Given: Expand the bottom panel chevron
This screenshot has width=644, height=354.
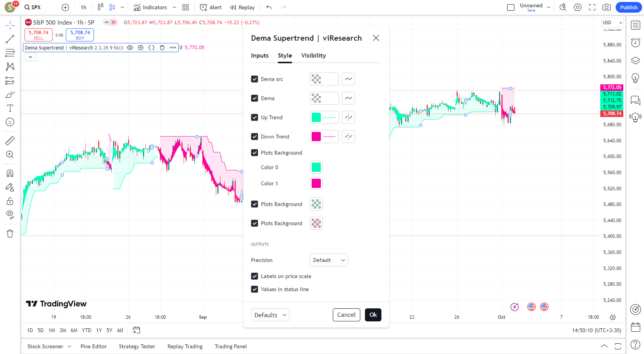Looking at the screenshot, I should [604, 346].
